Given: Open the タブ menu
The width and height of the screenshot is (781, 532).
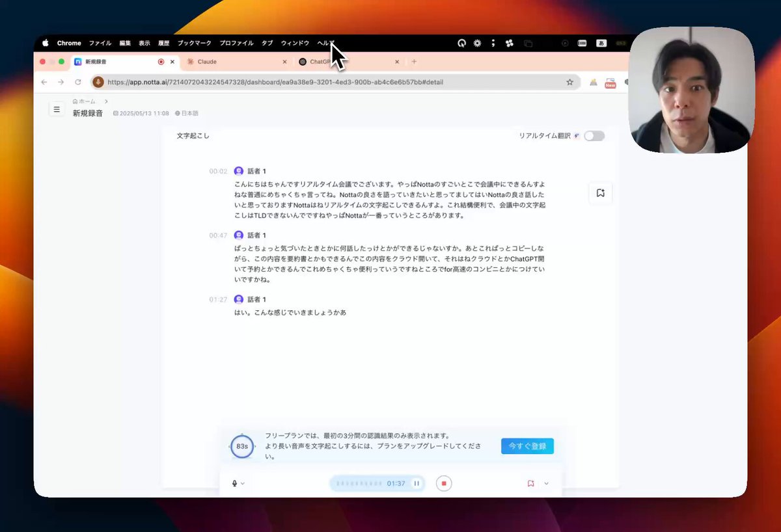Looking at the screenshot, I should click(x=267, y=43).
